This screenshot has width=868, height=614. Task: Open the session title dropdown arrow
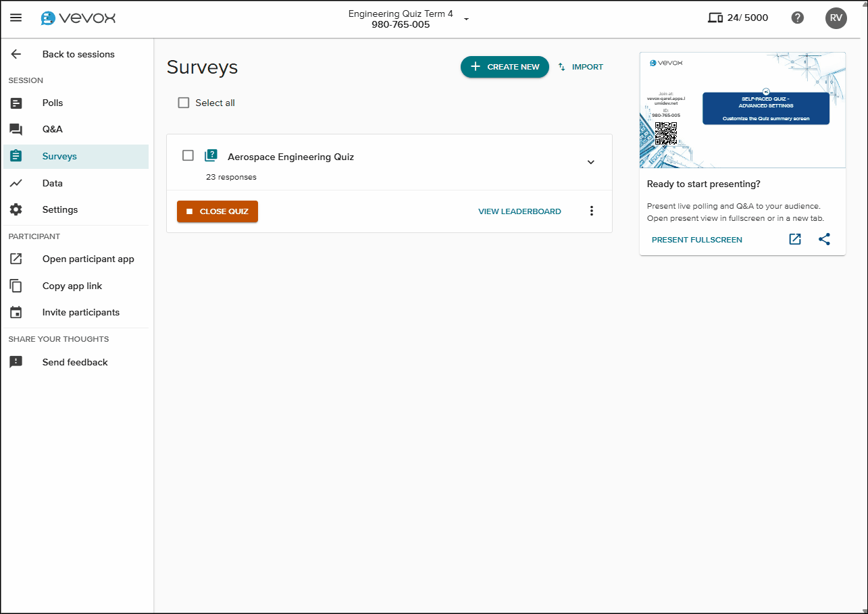click(465, 19)
